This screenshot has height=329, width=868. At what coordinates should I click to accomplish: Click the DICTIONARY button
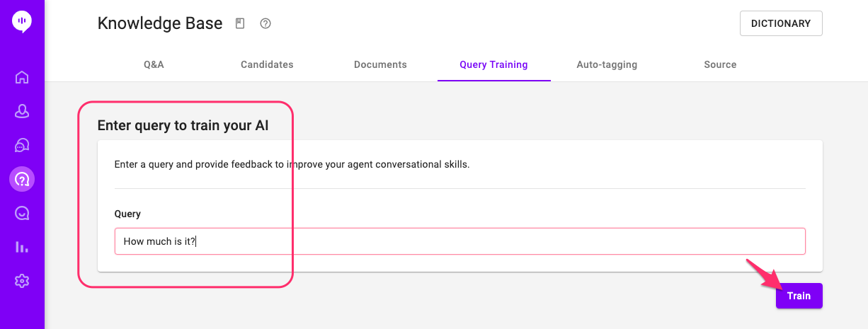[x=781, y=23]
